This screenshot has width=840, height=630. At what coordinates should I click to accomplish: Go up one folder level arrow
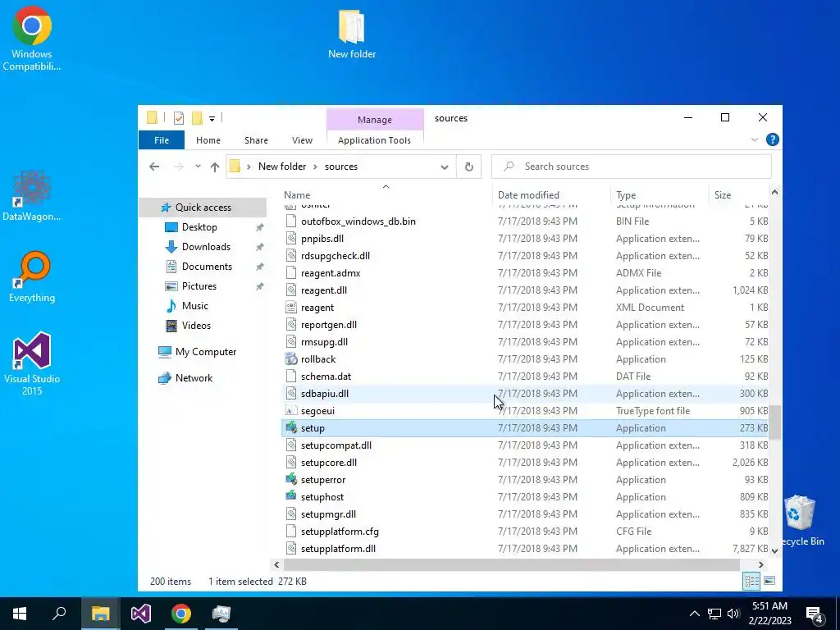pyautogui.click(x=215, y=167)
